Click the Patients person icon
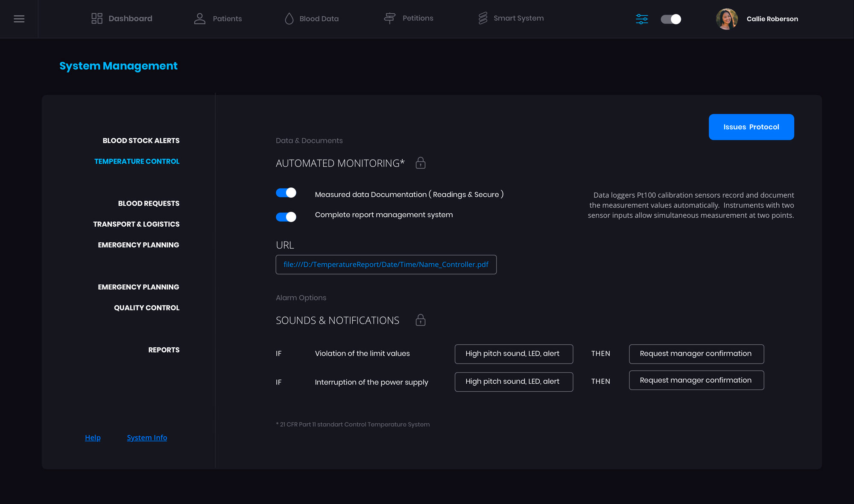 tap(200, 18)
